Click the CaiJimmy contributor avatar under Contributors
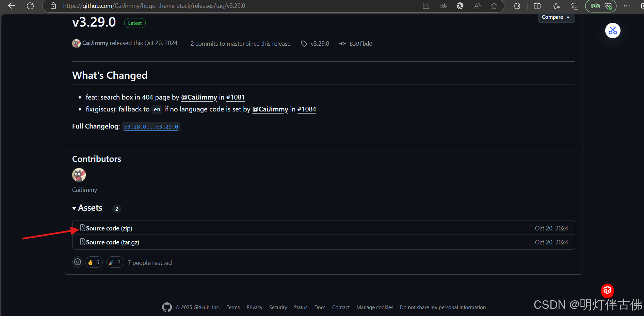Viewport: 644px width, 316px height. [x=79, y=175]
